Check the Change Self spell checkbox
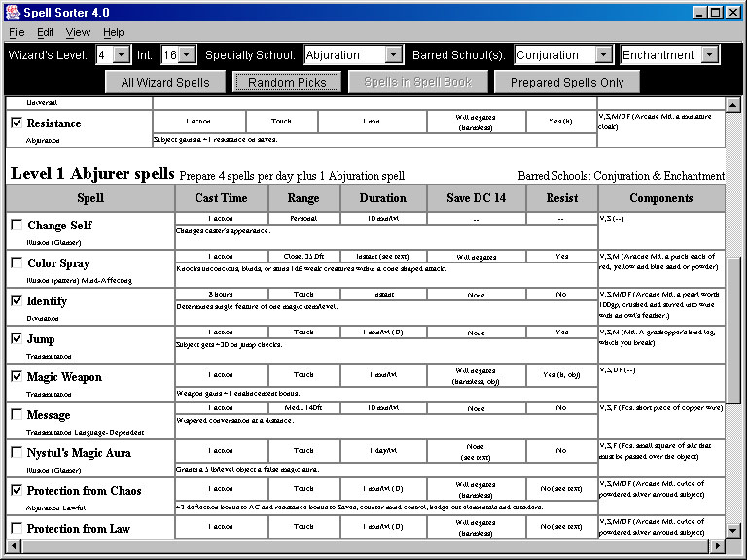Screen dimensions: 747x560 (x=17, y=225)
